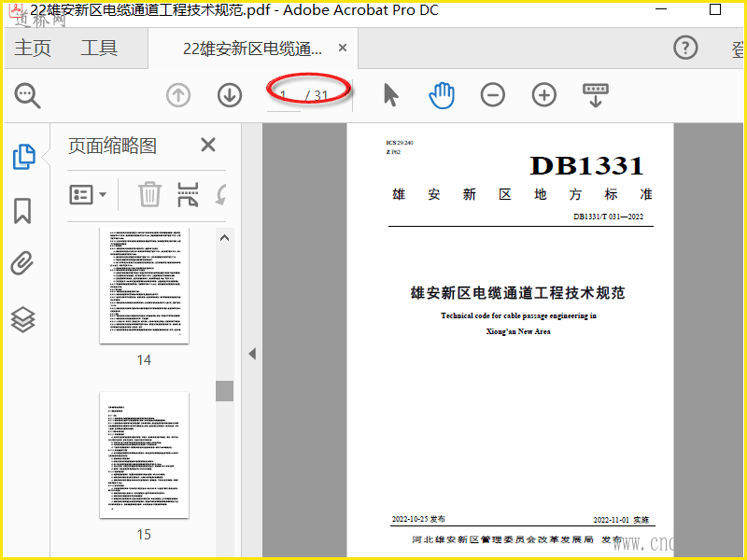This screenshot has width=747, height=560.
Task: Maximize the Acrobat window
Action: click(x=715, y=9)
